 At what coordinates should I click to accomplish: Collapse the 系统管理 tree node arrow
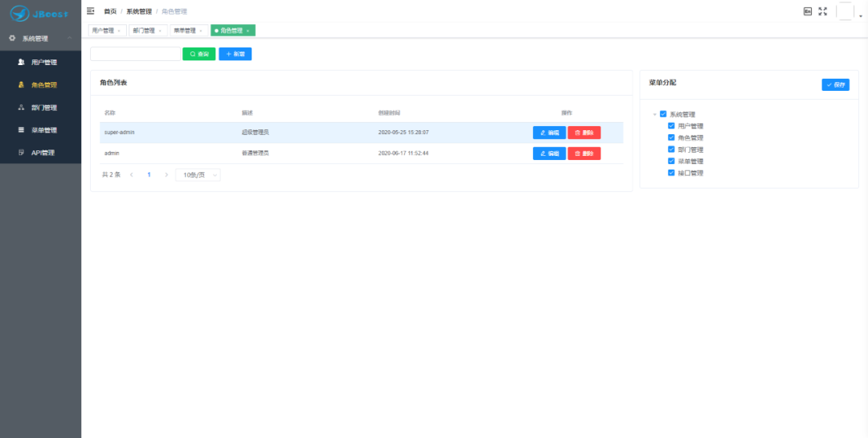coord(655,115)
